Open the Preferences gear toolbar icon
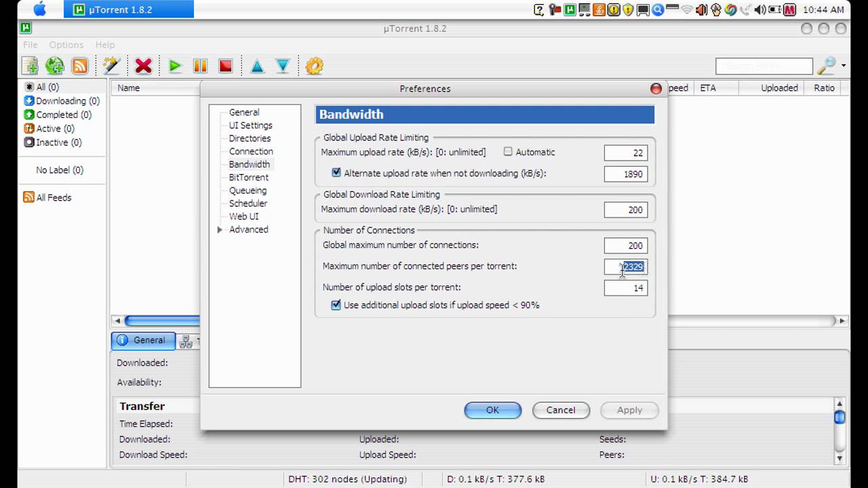 314,66
